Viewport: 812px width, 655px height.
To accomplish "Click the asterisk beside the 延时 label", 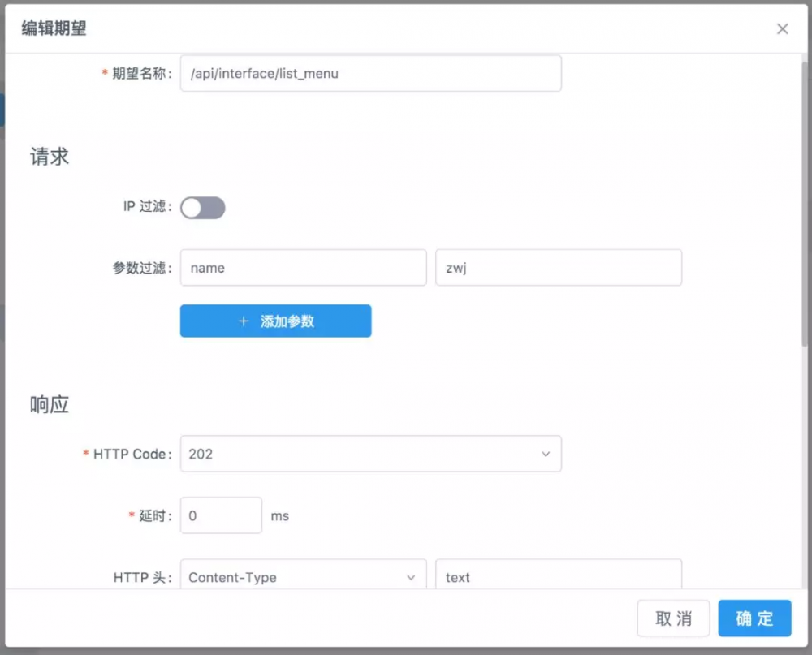I will [x=131, y=515].
